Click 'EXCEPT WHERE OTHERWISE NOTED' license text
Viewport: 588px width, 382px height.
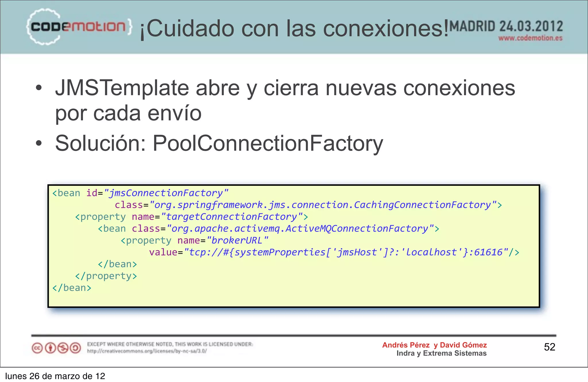(170, 344)
